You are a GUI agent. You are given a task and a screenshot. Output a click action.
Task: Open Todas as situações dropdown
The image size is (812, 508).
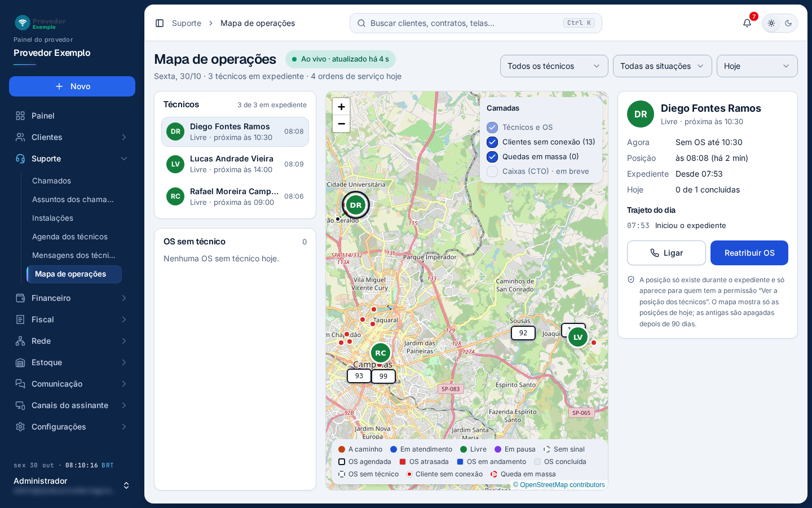pos(663,66)
